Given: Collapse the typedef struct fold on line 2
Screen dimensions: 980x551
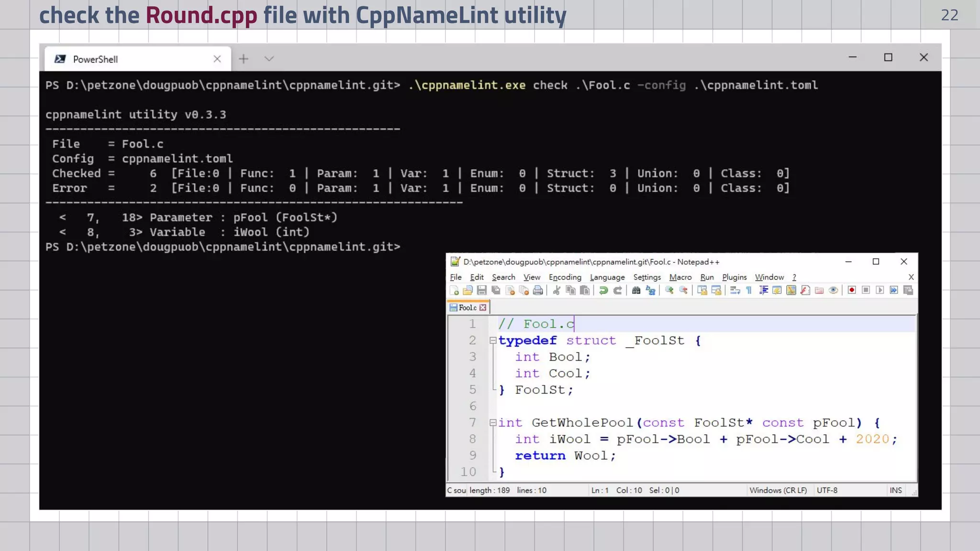Looking at the screenshot, I should click(x=493, y=341).
